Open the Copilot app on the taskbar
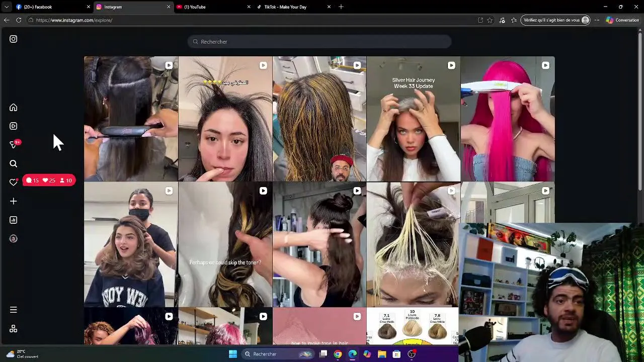Image resolution: width=644 pixels, height=362 pixels. point(367,354)
